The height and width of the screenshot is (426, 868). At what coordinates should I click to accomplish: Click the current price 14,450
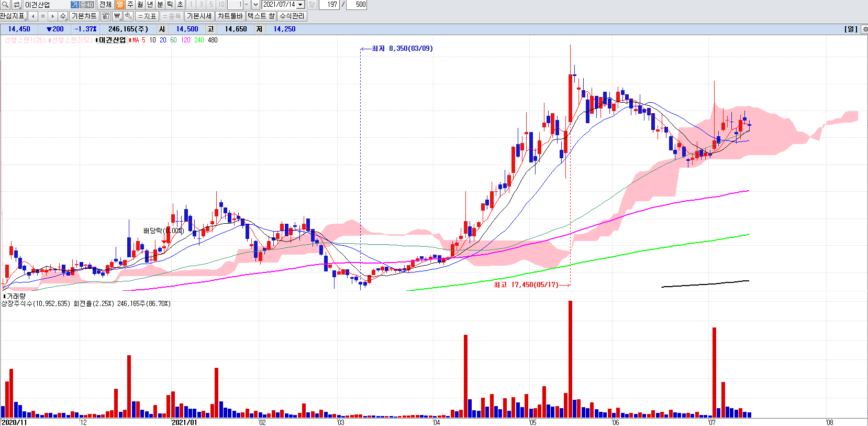(x=19, y=29)
